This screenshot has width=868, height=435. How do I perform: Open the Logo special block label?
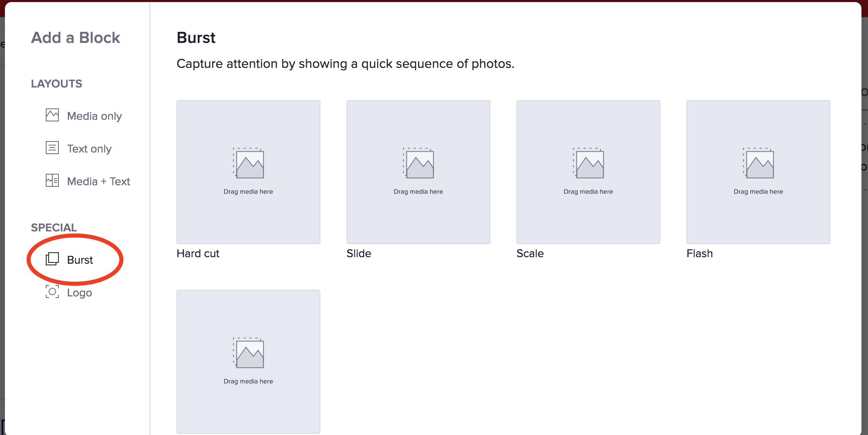point(80,293)
